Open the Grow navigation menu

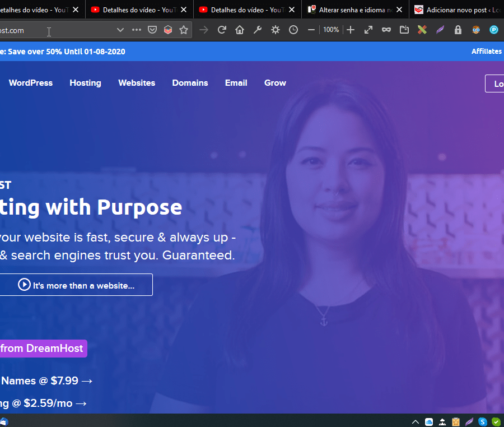pos(275,83)
